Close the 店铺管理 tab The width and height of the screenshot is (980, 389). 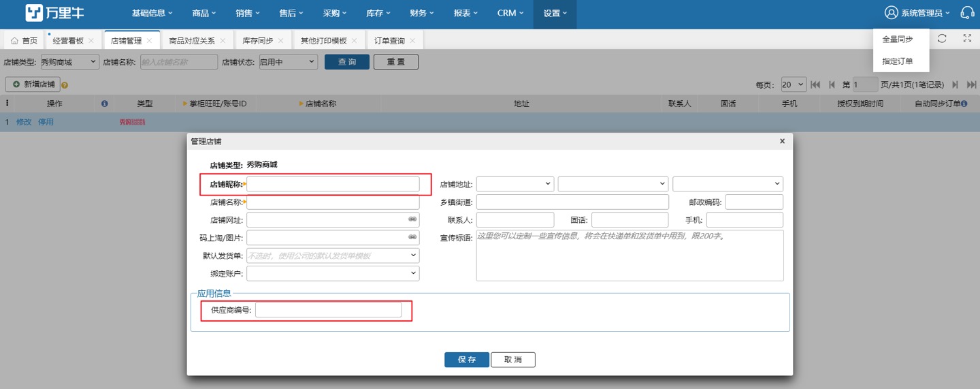pos(150,41)
